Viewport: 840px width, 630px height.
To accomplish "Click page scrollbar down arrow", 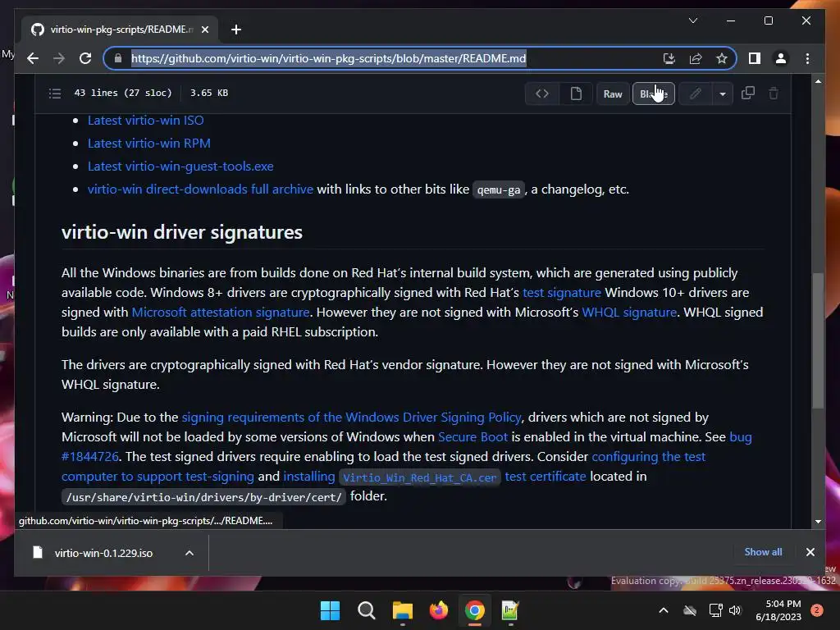I will tap(818, 521).
